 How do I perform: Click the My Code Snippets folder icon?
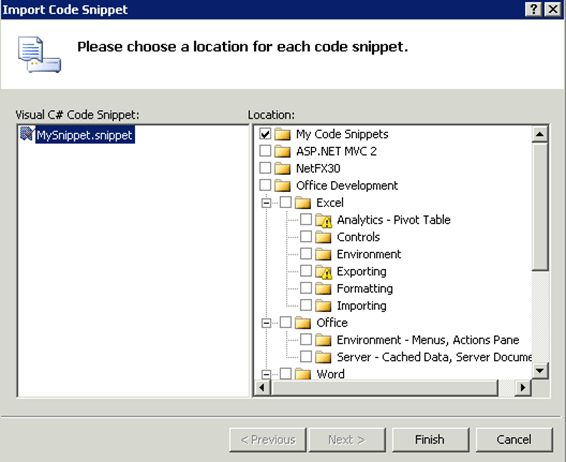click(282, 134)
